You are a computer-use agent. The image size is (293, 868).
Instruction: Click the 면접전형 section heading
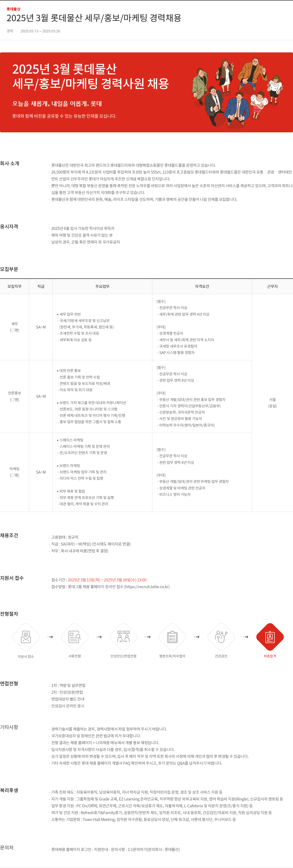pyautogui.click(x=9, y=684)
